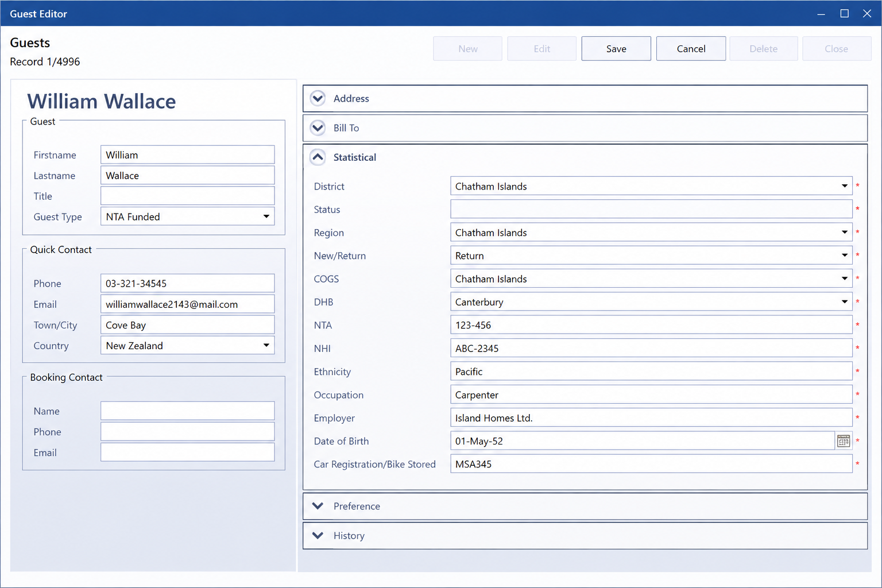Click the disabled Edit button
Screen dimensions: 882x588
point(541,49)
